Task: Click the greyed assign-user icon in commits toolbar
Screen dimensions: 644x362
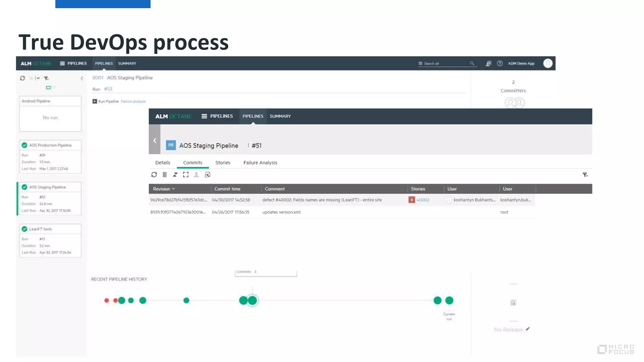Action: [196, 175]
